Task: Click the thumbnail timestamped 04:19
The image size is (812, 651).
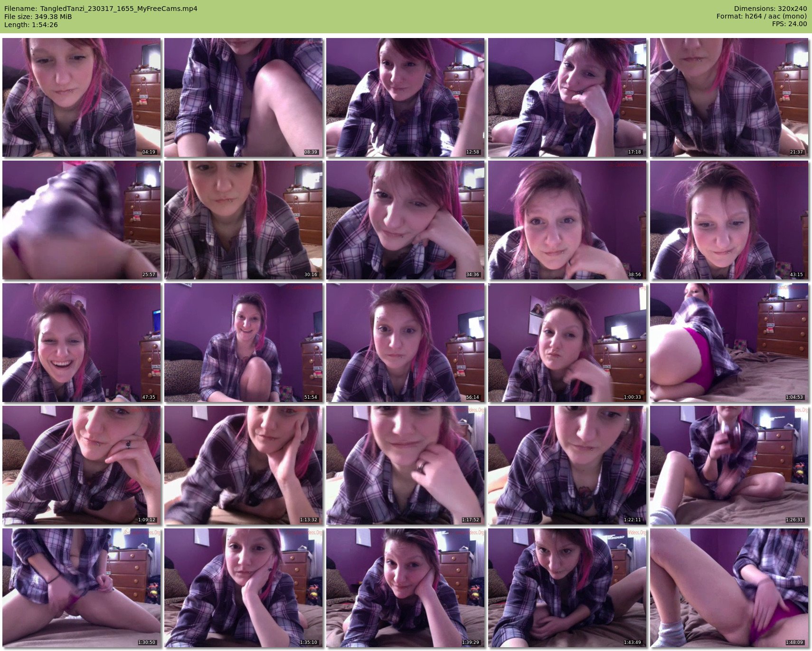Action: pyautogui.click(x=81, y=97)
